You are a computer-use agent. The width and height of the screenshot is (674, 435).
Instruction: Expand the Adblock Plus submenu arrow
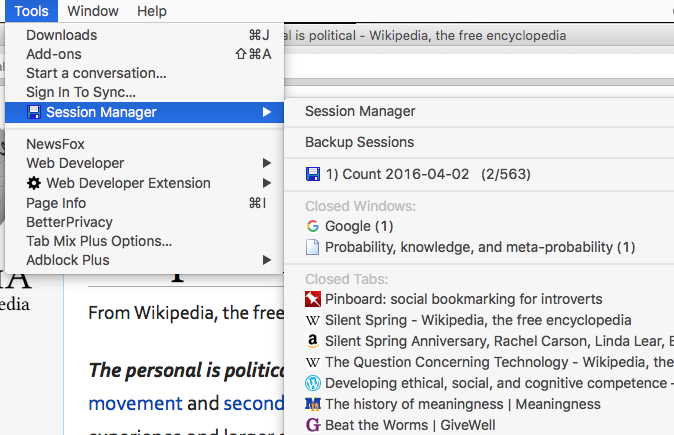point(267,260)
